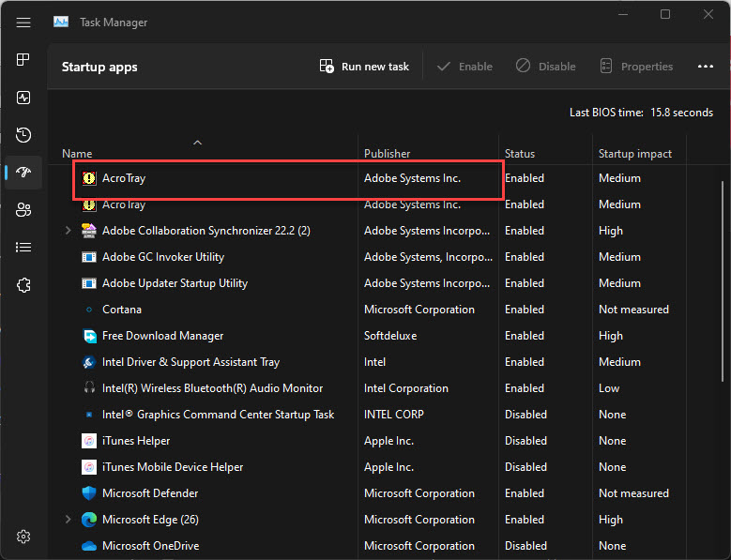This screenshot has height=560, width=731.
Task: Click the Last BIOS time value
Action: 681,113
